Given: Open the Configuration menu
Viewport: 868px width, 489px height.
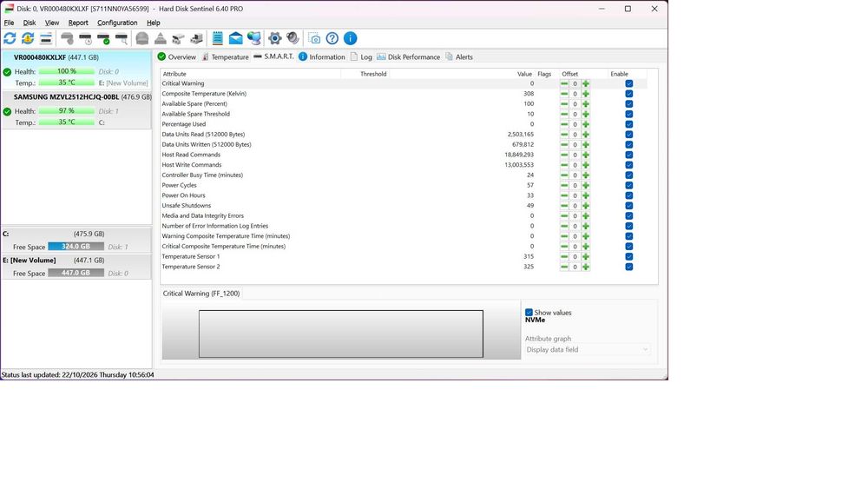Looking at the screenshot, I should pos(117,23).
